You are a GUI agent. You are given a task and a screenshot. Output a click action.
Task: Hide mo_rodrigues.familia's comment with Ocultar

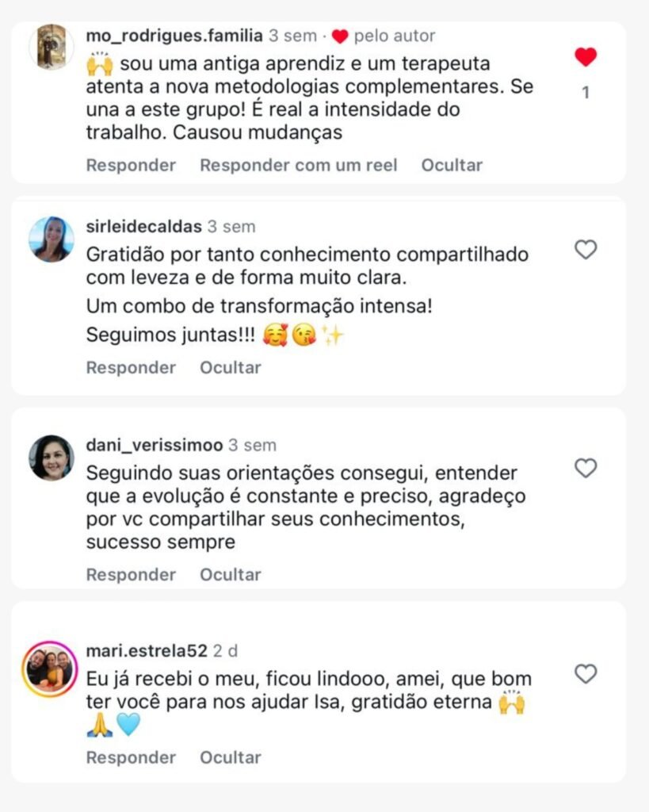[x=452, y=165]
